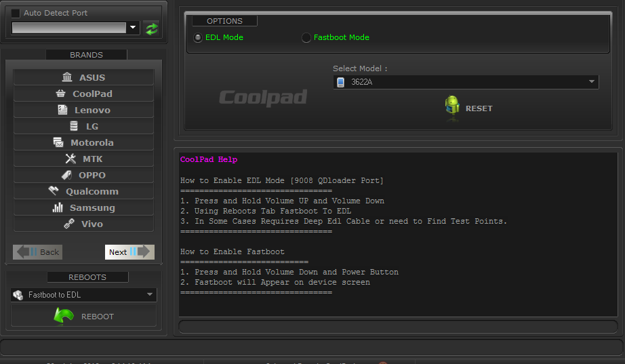Click the Vivo chain link icon

point(69,224)
